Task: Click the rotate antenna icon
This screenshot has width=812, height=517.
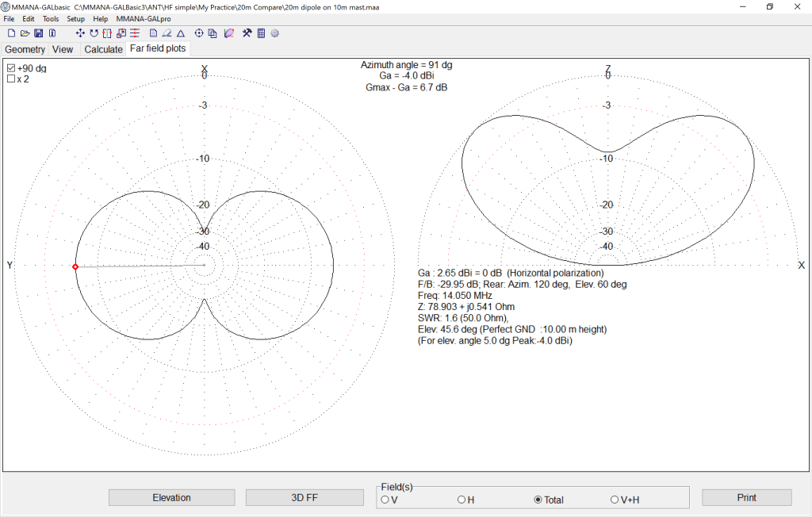Action: [x=94, y=33]
